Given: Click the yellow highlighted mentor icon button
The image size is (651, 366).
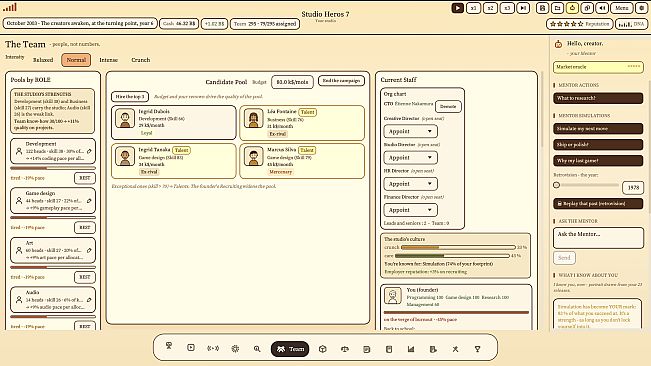Looking at the screenshot, I should pos(572,8).
